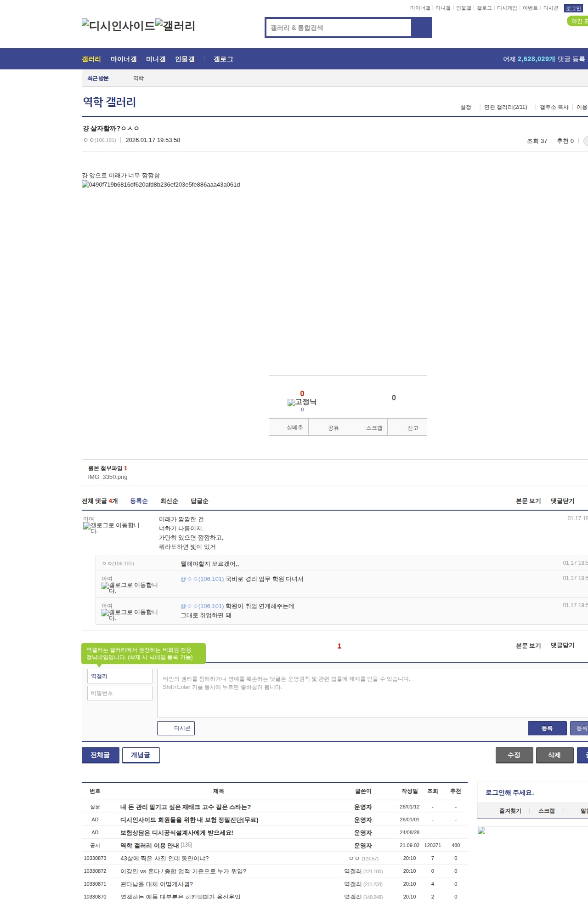Sort comments by 등록순
Image resolution: width=588 pixels, height=899 pixels.
139,501
